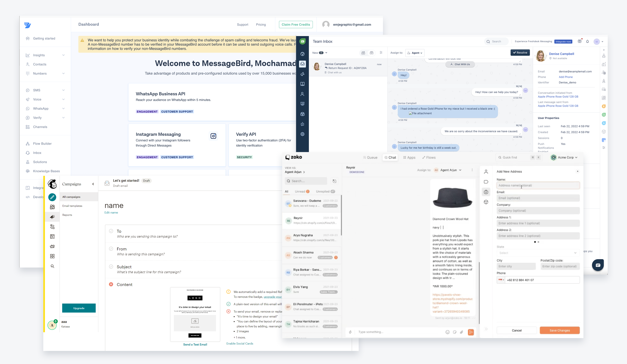Open Zoko customer profile person icon

click(486, 172)
